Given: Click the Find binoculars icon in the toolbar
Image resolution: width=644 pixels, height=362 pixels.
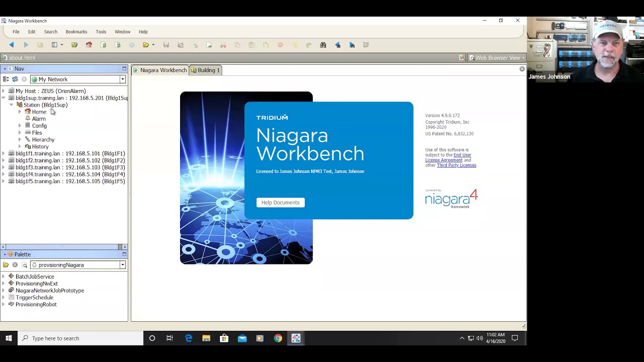Looking at the screenshot, I should coord(323,45).
